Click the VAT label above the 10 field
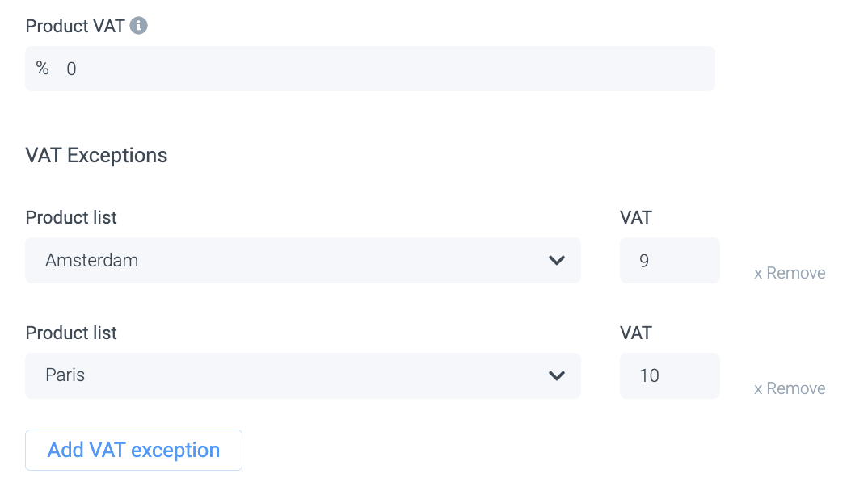Screen dimensions: 868x478 [x=635, y=333]
